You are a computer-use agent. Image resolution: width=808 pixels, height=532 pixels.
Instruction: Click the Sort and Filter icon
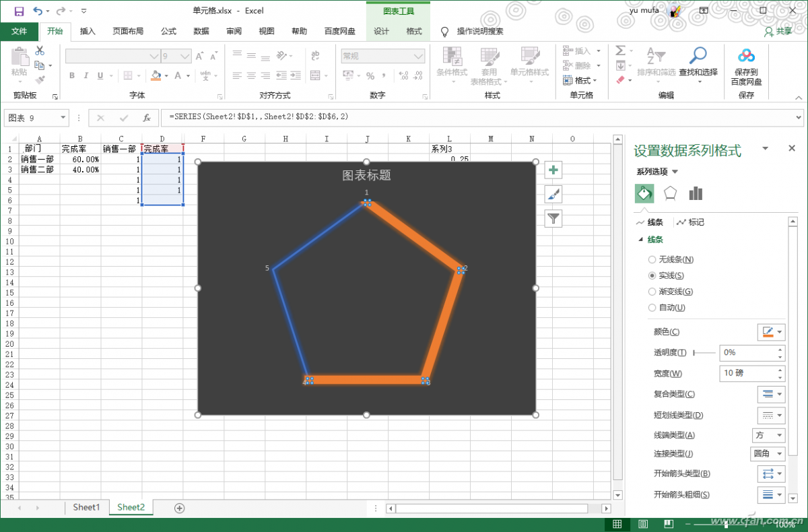pos(656,56)
